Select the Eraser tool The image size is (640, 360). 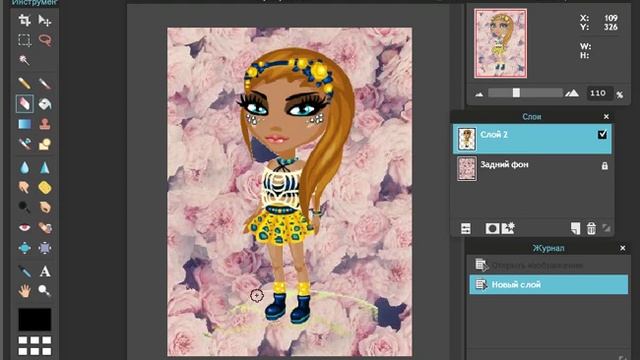[24, 104]
